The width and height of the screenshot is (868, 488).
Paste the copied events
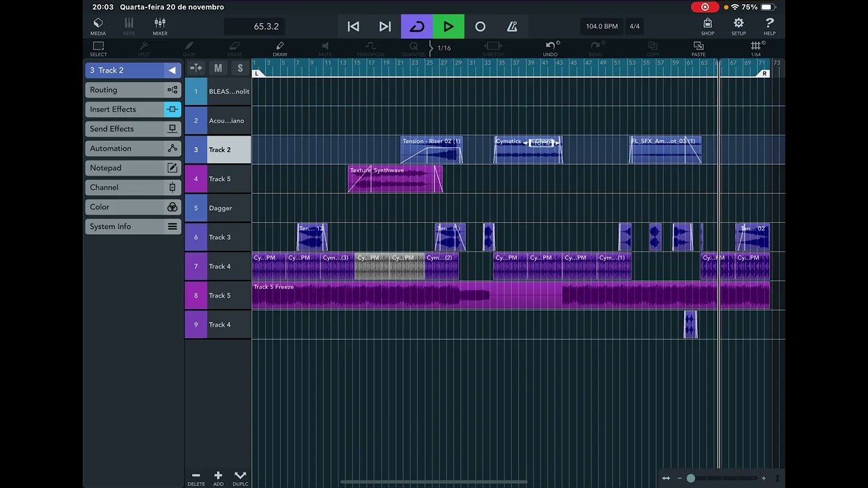[x=698, y=49]
